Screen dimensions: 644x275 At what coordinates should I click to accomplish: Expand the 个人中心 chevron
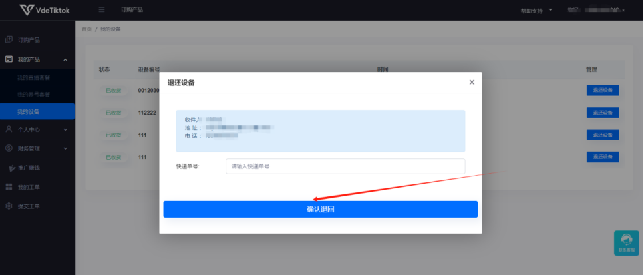click(x=65, y=129)
